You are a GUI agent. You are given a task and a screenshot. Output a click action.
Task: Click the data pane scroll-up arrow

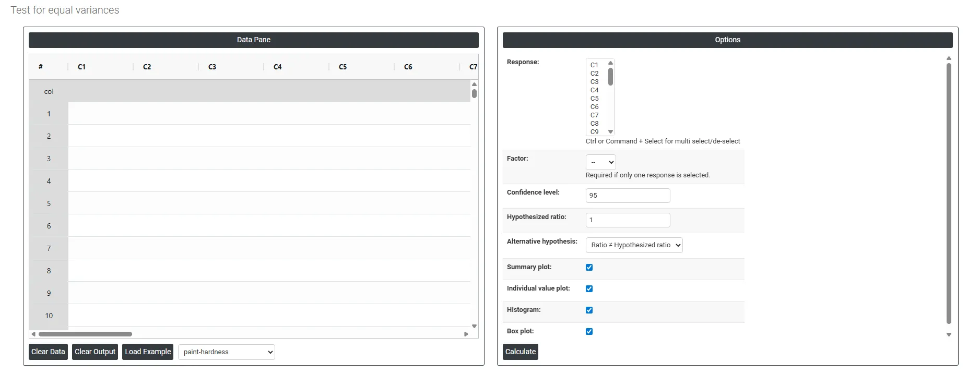point(474,84)
